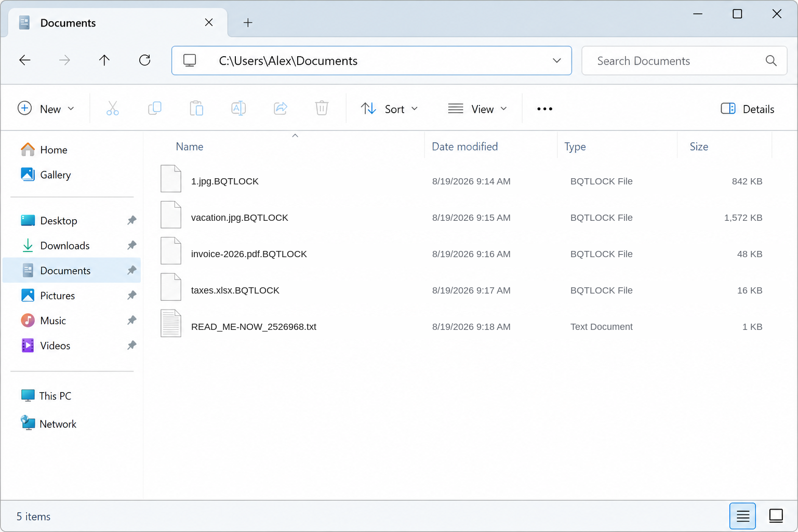Click the 48 KB size cell
Screen dimensions: 798x532
(750, 254)
